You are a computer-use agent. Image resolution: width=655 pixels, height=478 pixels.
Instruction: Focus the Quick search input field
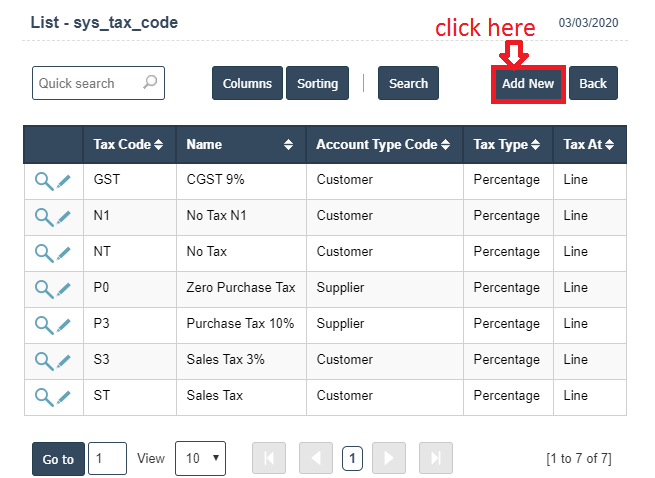[88, 84]
